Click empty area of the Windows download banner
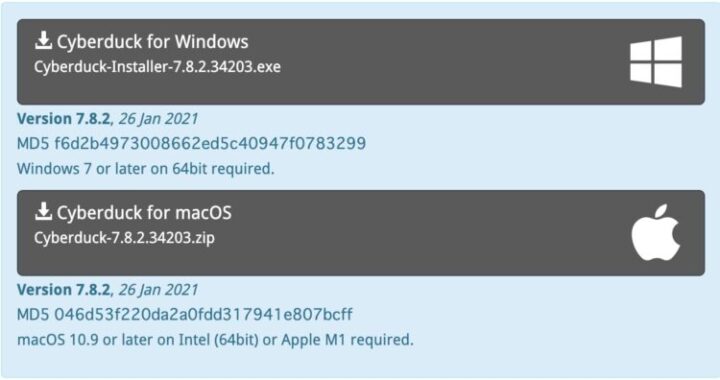The height and width of the screenshot is (380, 720). [x=436, y=62]
